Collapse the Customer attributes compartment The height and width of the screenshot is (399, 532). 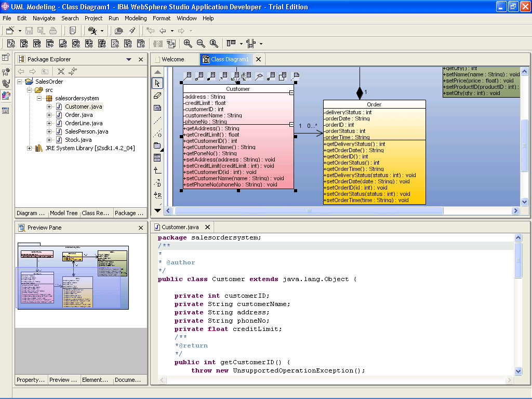[x=291, y=92]
